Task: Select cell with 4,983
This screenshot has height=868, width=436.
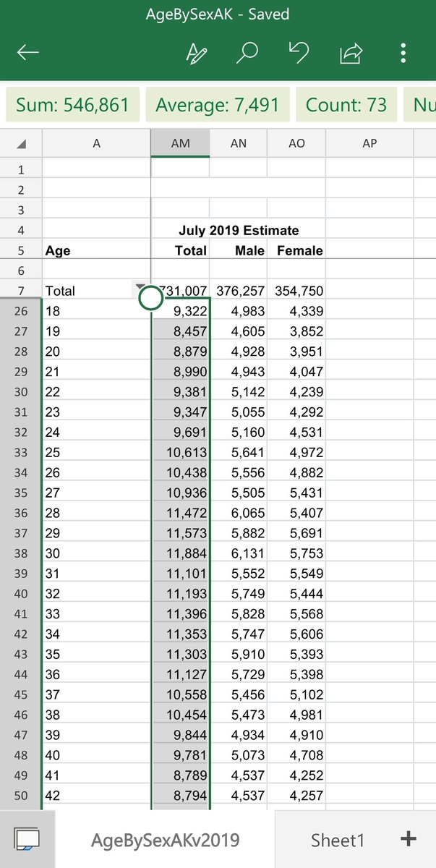Action: click(239, 311)
